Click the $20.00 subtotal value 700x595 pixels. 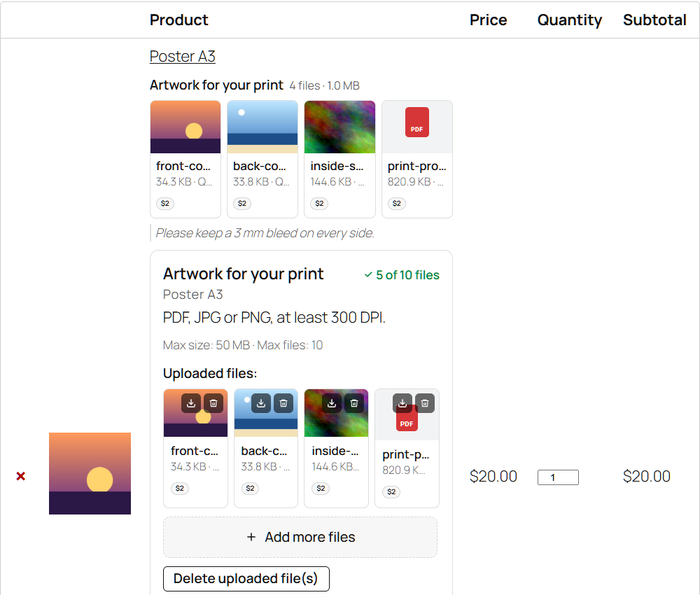(647, 477)
